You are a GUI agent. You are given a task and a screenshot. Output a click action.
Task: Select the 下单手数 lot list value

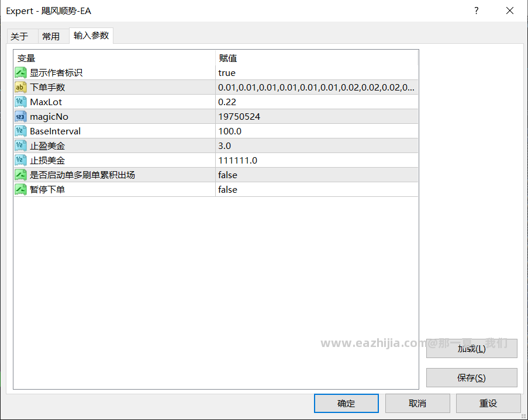pos(316,87)
